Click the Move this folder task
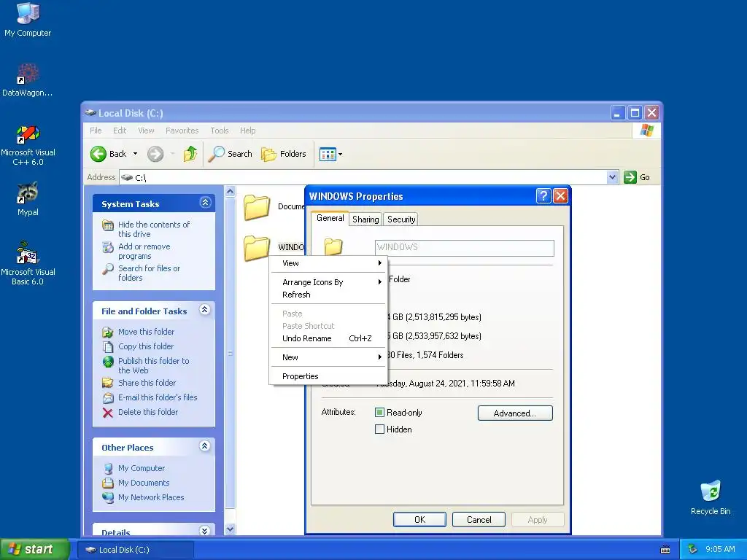This screenshot has width=747, height=560. (146, 332)
